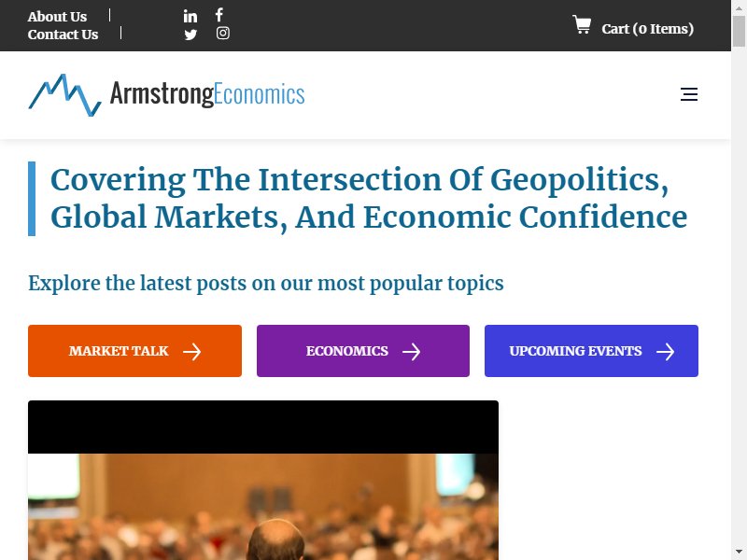View Cart (0 Items) link
The image size is (747, 560).
coord(647,29)
